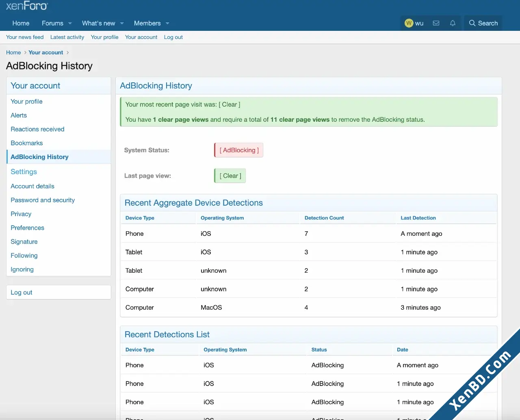
Task: Click the Date column header
Action: (x=402, y=349)
